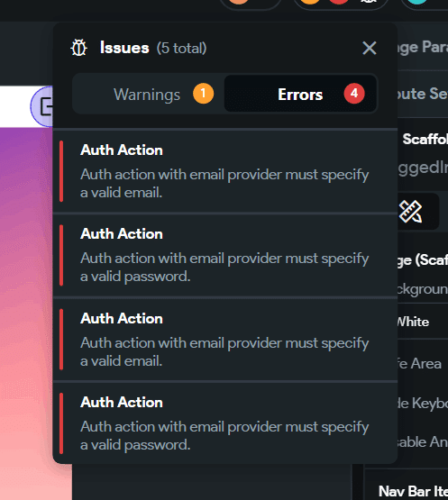
Task: Switch to the Warnings tab
Action: [149, 94]
